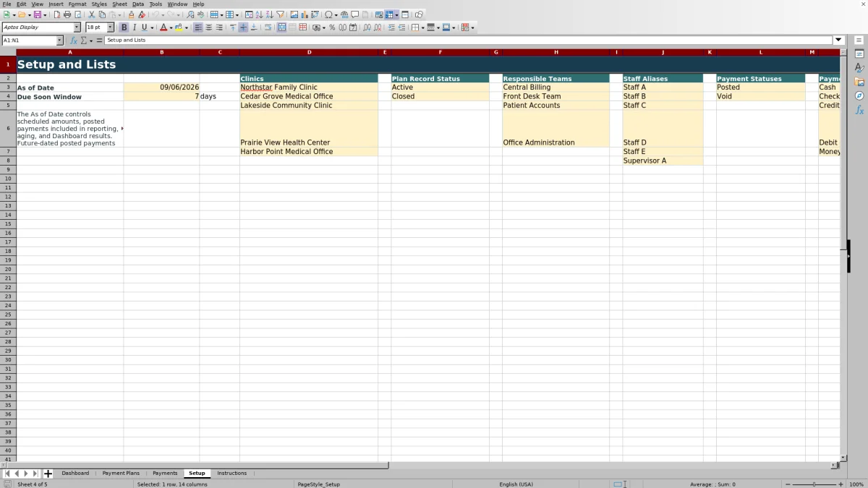Toggle Wrap Text
The height and width of the screenshot is (488, 868).
(x=268, y=27)
